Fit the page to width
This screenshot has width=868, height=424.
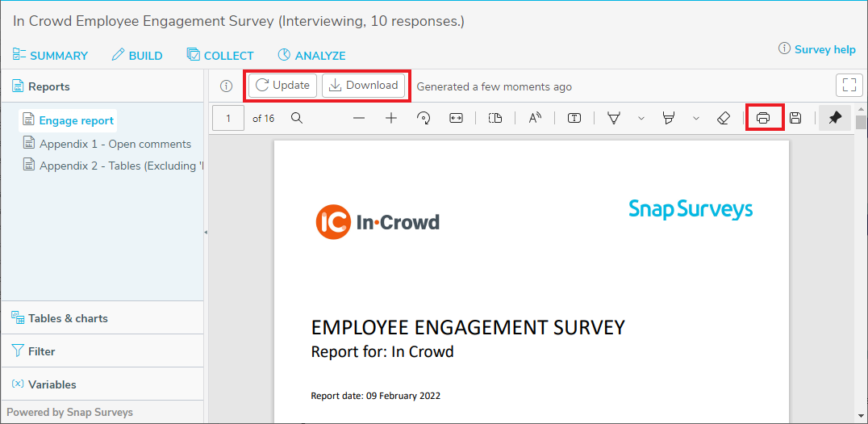click(456, 118)
